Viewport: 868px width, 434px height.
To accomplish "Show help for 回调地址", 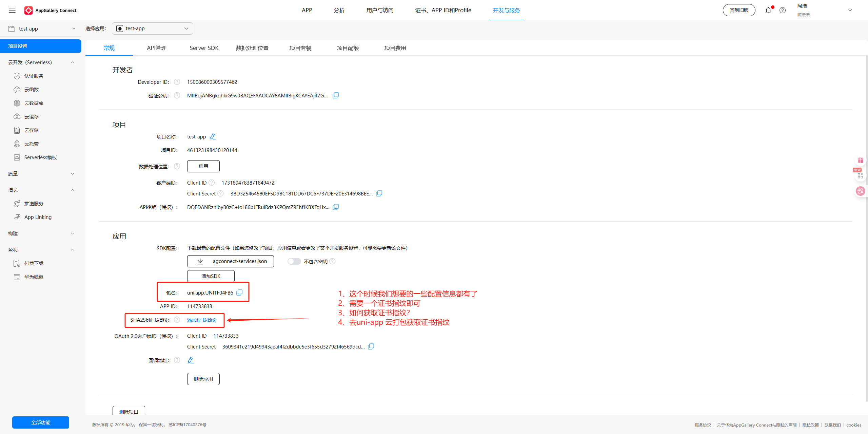I will [x=177, y=360].
